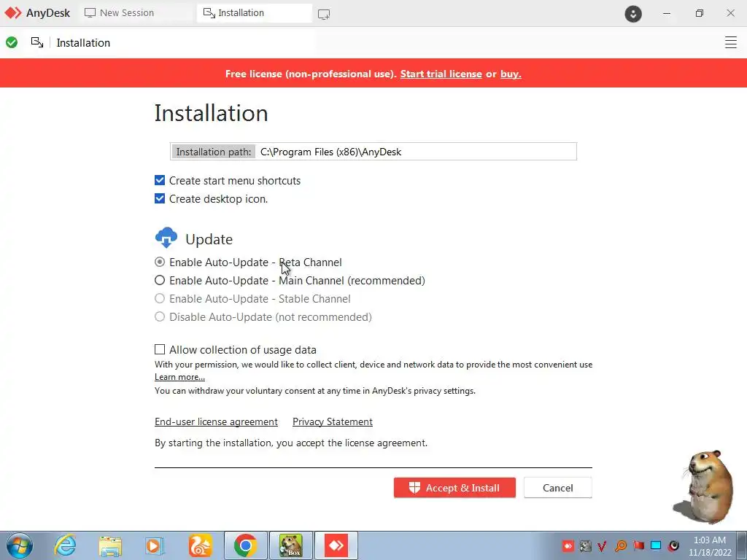Image resolution: width=747 pixels, height=560 pixels.
Task: Click the AnyDesk taskbar button
Action: (336, 545)
